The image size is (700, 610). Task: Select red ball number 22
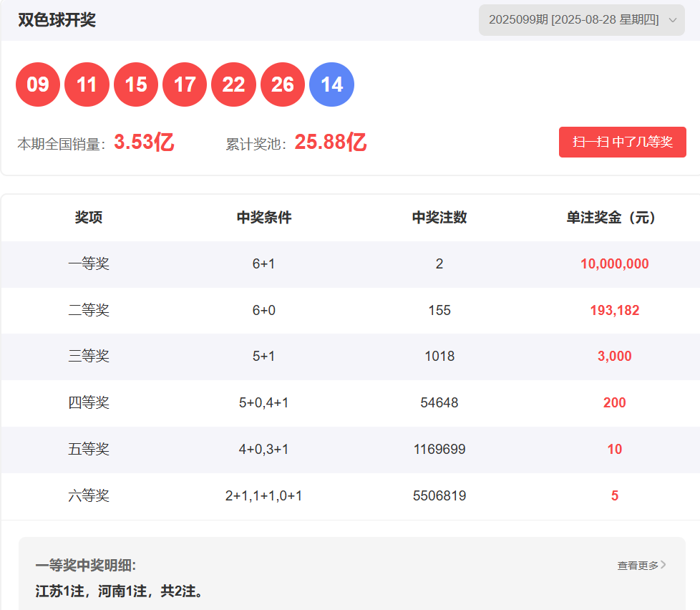pos(233,84)
